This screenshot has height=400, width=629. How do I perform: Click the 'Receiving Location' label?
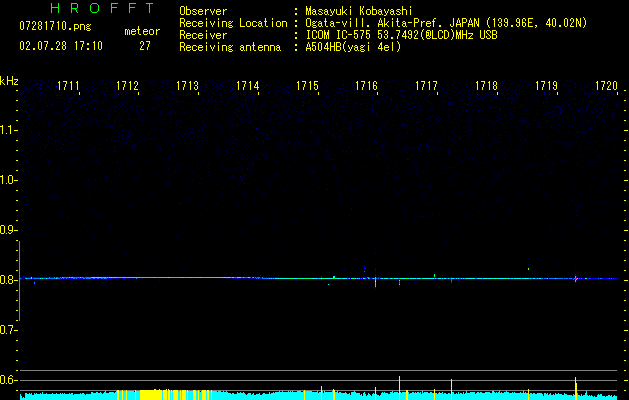pos(233,23)
